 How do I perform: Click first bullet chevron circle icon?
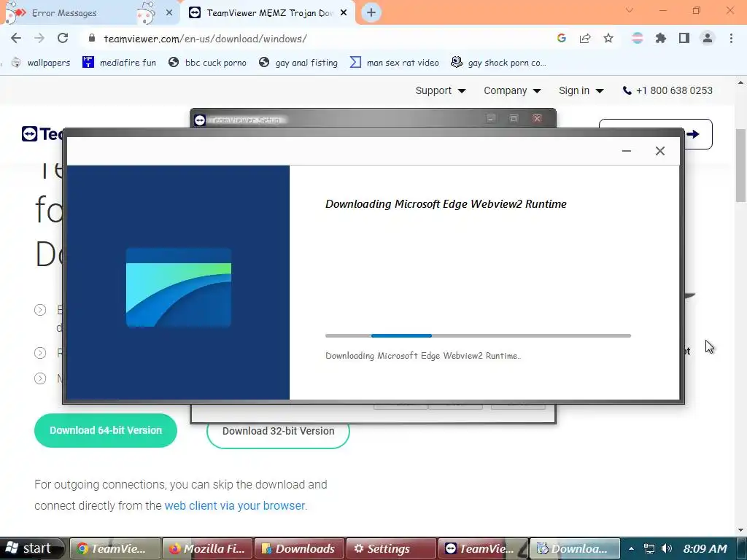(x=41, y=310)
